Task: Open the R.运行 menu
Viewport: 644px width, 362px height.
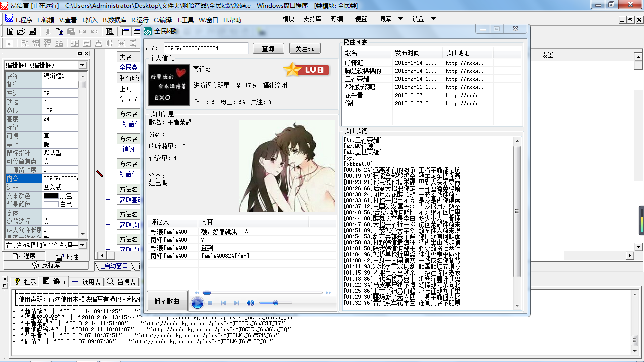Action: tap(140, 20)
